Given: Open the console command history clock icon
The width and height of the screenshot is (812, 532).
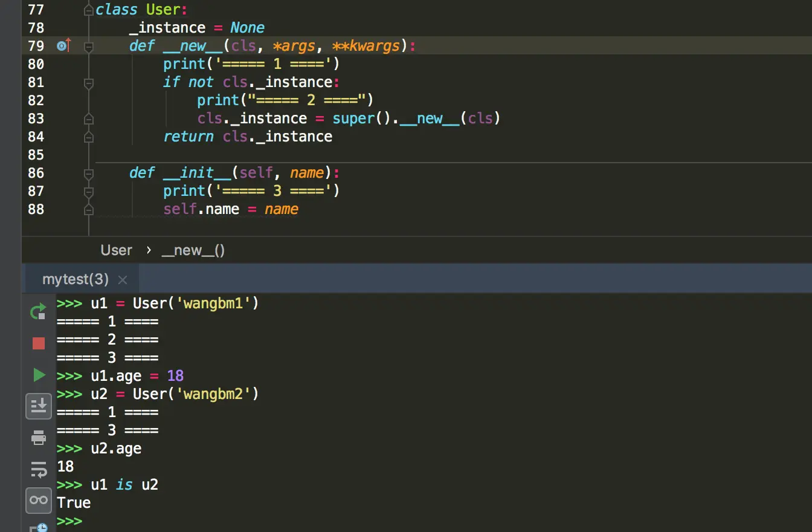Looking at the screenshot, I should (x=40, y=528).
